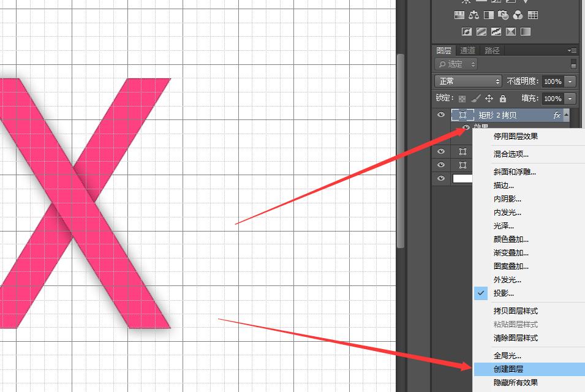Add a Color Lookup adjustment (grid icon)
The width and height of the screenshot is (585, 392).
pos(533,15)
